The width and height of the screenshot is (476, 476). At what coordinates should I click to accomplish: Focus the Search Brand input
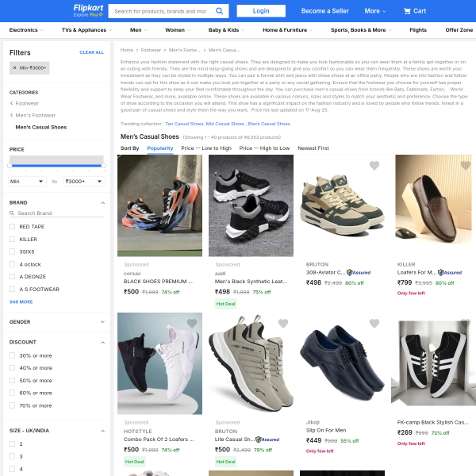pyautogui.click(x=60, y=213)
